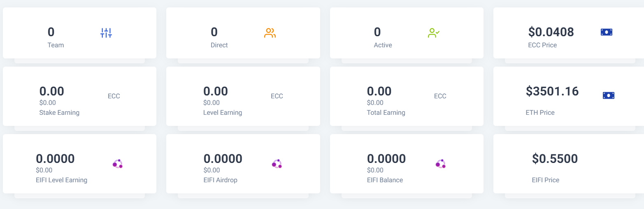Screen dimensions: 644x209
Task: Click the $3501.16 ETH price value
Action: (552, 91)
